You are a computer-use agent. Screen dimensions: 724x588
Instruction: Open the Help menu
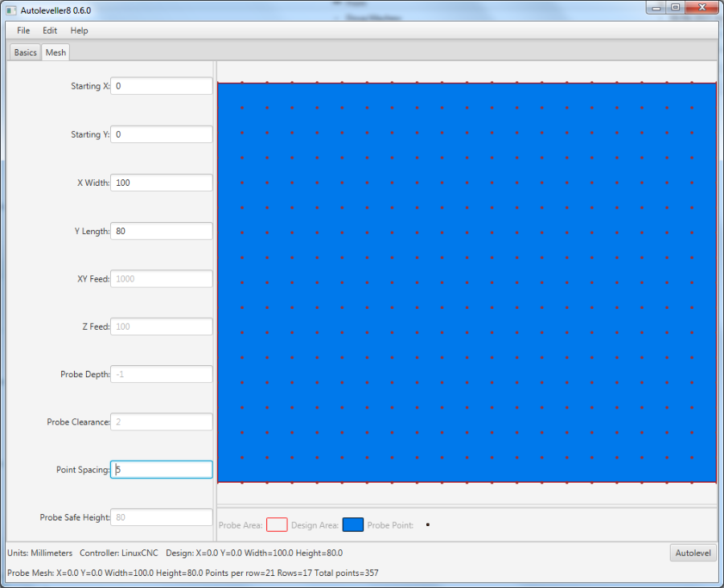coord(79,31)
